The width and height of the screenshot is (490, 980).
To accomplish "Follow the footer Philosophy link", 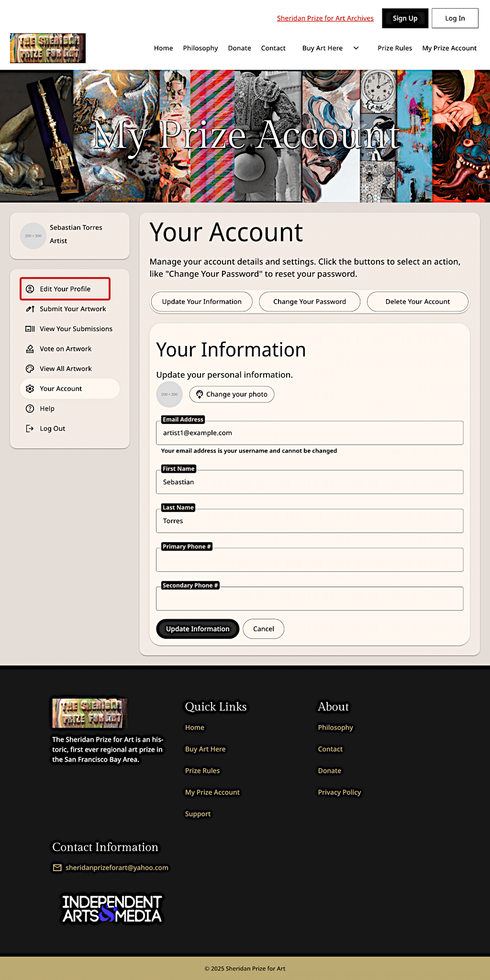I will pos(335,727).
